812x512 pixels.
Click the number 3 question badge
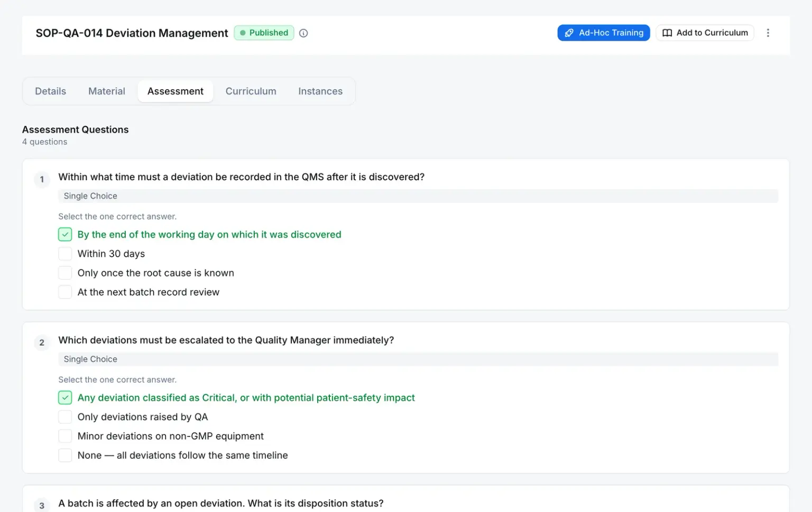[x=42, y=506]
